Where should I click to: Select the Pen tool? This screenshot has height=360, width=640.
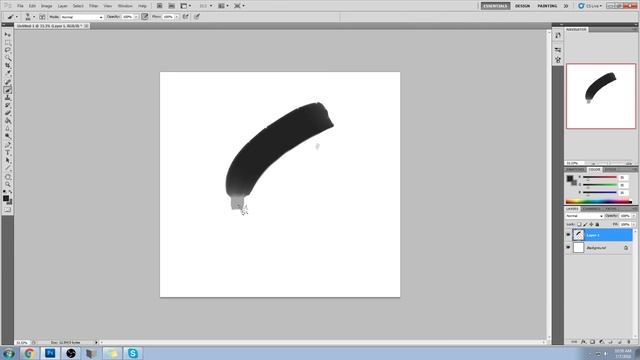[7, 145]
